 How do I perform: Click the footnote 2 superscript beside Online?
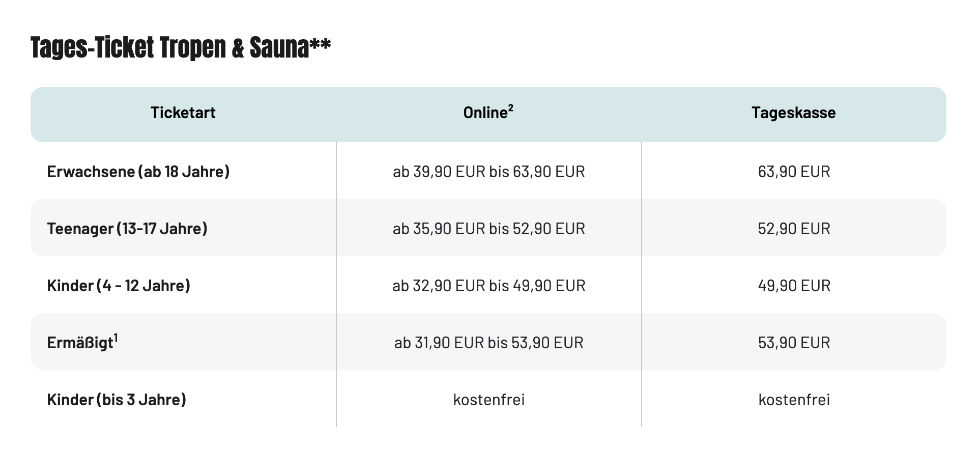click(511, 107)
